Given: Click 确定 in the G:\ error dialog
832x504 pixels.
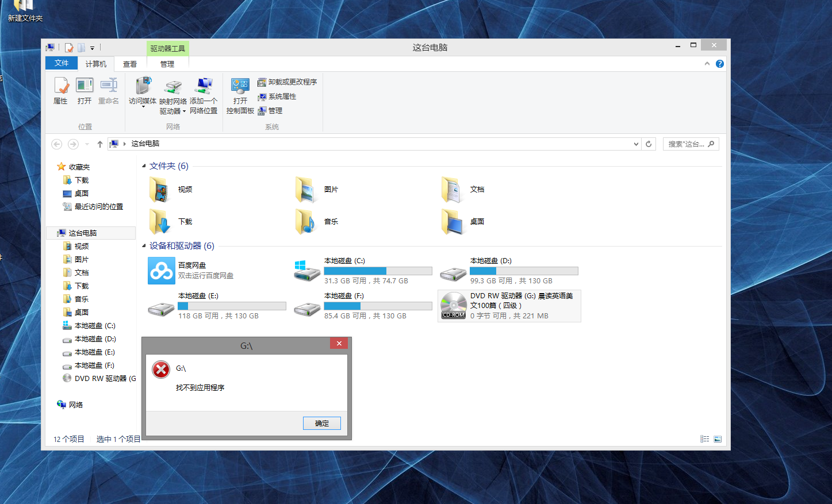Looking at the screenshot, I should point(322,424).
